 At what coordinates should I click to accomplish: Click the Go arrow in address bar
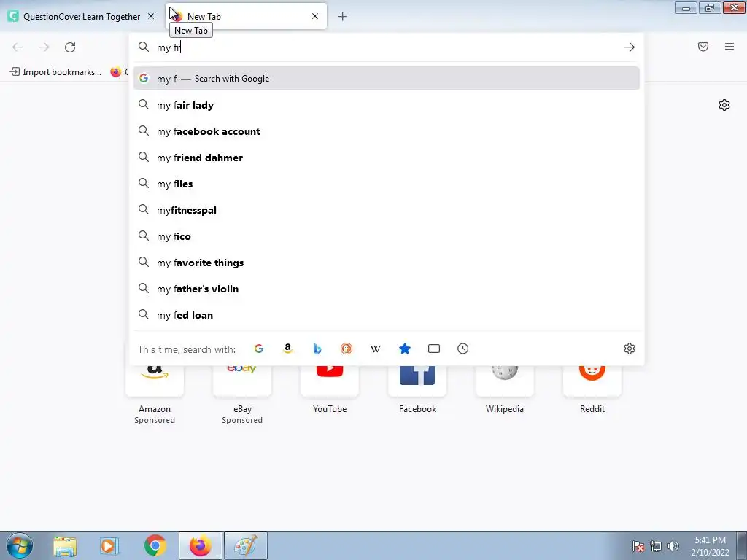click(630, 47)
